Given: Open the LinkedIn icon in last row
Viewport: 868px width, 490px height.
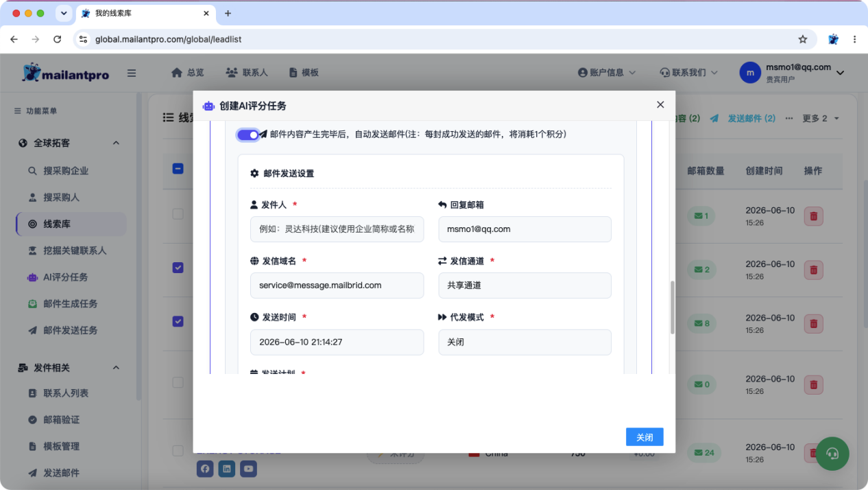Looking at the screenshot, I should click(x=227, y=469).
